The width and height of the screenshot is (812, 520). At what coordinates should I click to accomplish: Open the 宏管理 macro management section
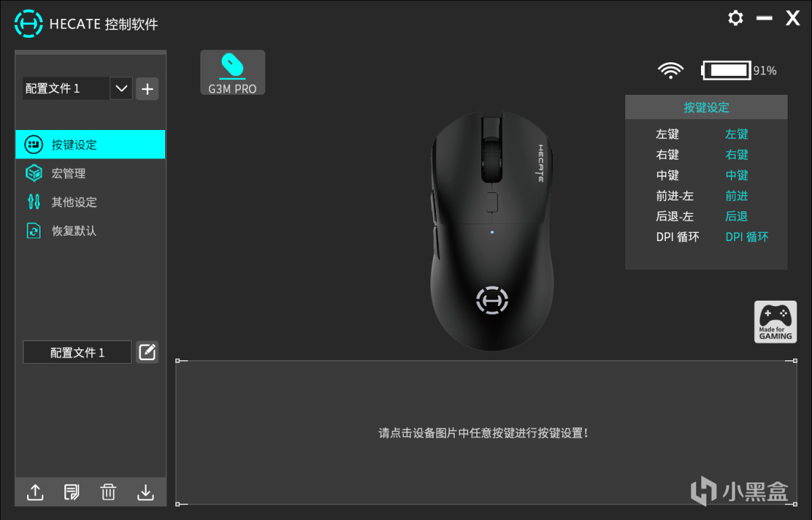[x=91, y=173]
